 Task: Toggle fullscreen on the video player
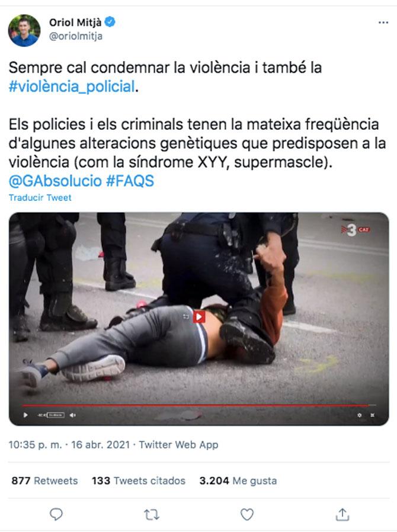tap(372, 415)
